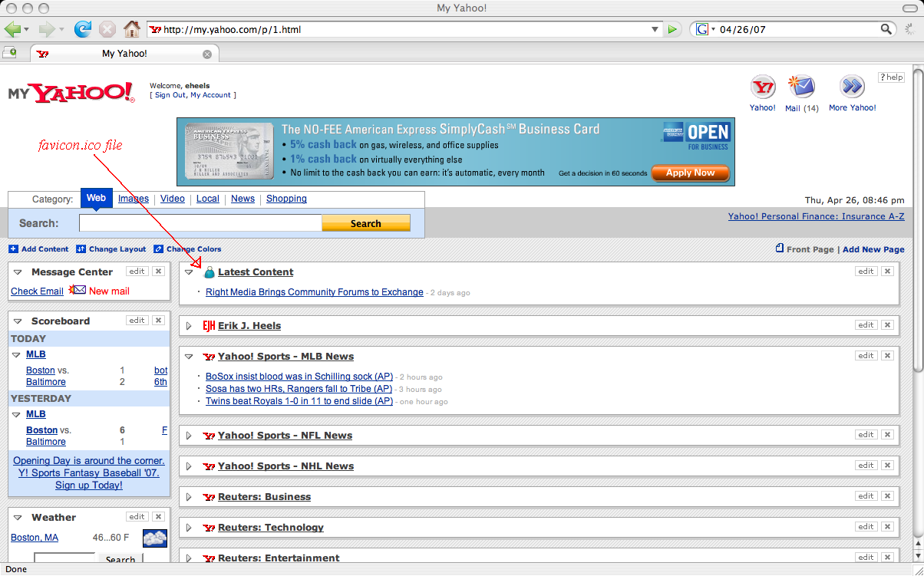Collapse the Latest Content module

[x=189, y=272]
